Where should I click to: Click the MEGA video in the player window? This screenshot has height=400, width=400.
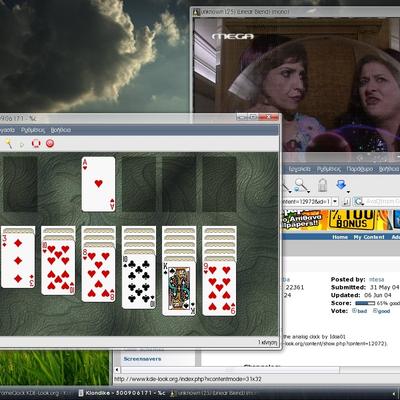297,85
